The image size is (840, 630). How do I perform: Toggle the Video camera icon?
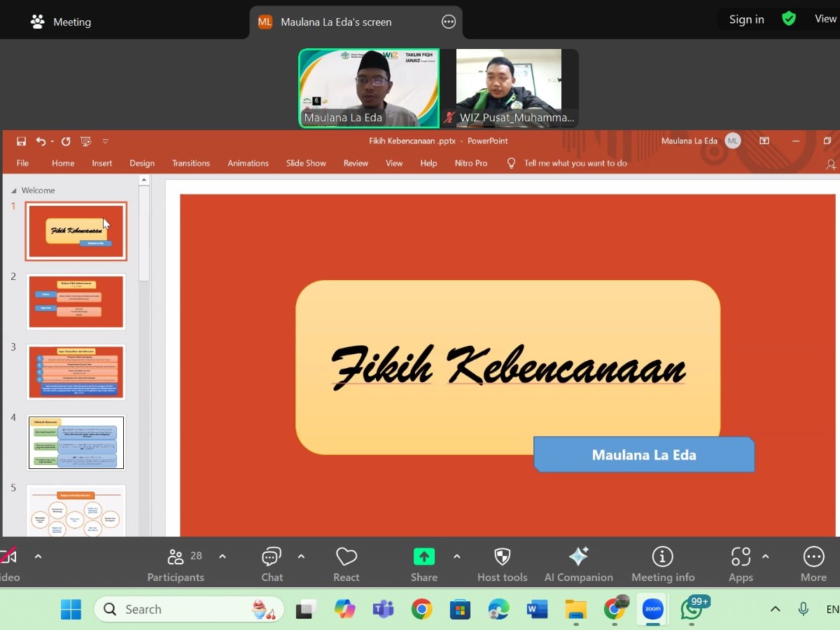tap(8, 557)
